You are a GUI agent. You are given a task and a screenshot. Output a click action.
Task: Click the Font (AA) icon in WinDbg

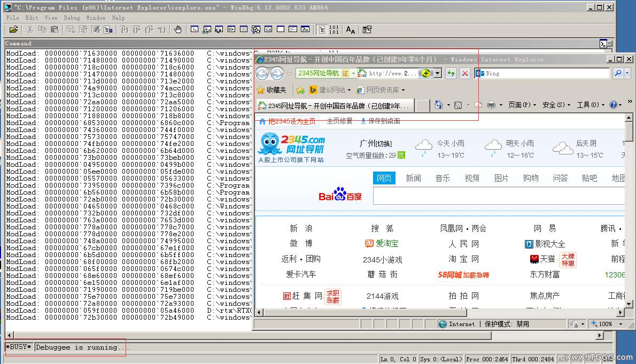pyautogui.click(x=351, y=29)
